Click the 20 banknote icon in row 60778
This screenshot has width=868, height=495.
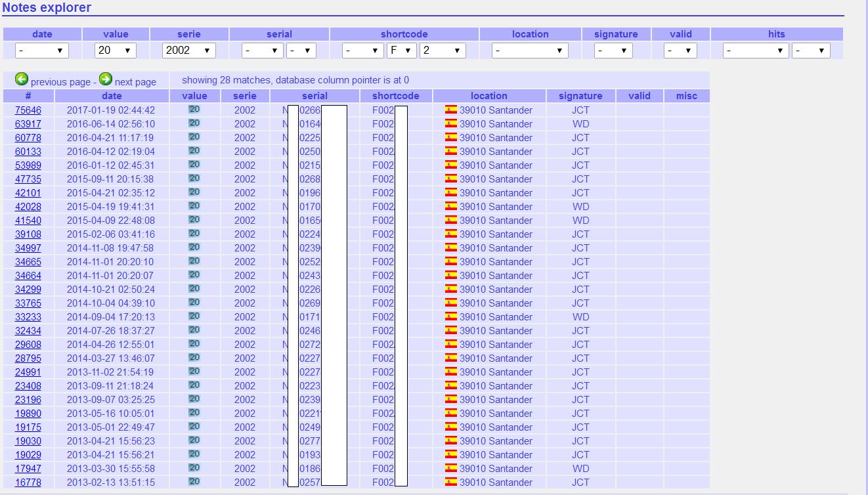click(x=194, y=137)
